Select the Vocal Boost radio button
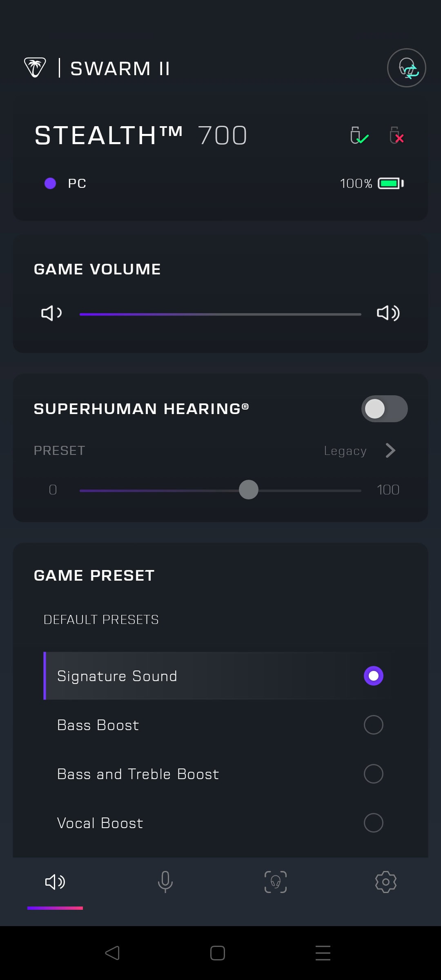Screen dimensions: 441x980 [373, 823]
